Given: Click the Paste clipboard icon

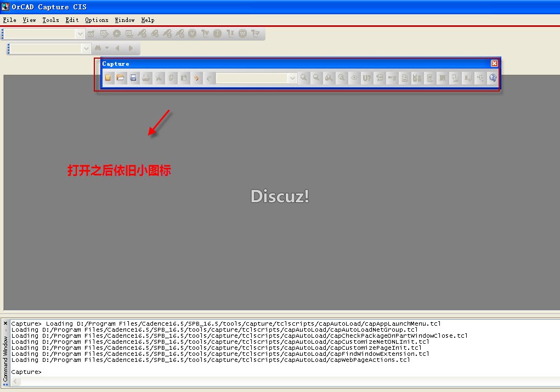Looking at the screenshot, I should coord(184,78).
